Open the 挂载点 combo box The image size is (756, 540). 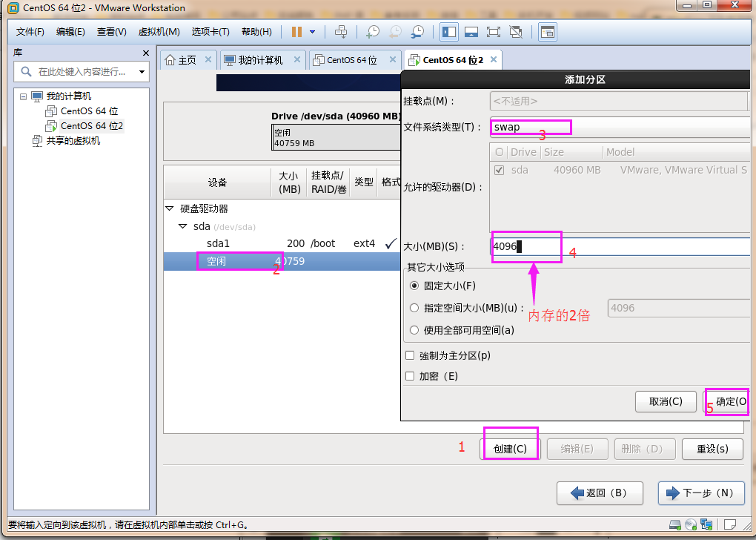tap(620, 102)
